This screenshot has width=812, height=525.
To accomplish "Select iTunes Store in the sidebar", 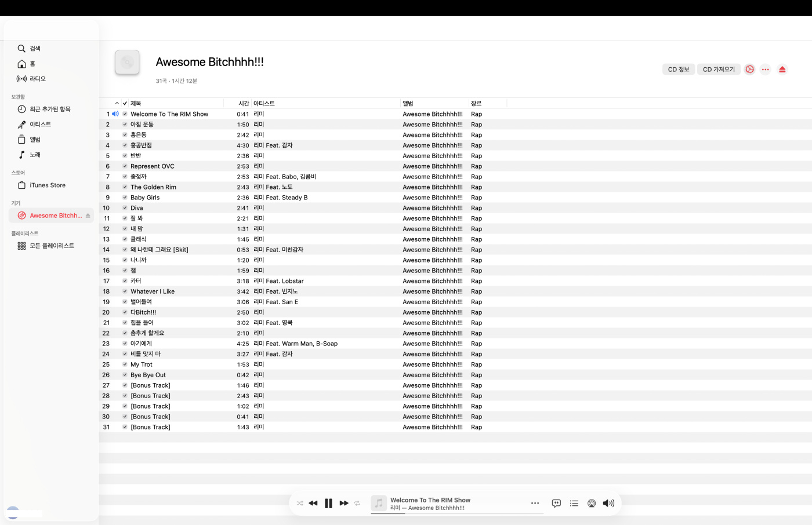I will (47, 185).
